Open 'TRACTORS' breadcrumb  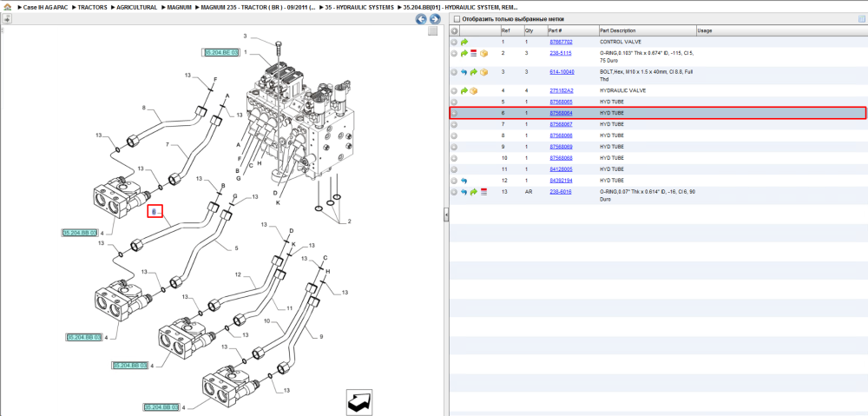tap(92, 8)
